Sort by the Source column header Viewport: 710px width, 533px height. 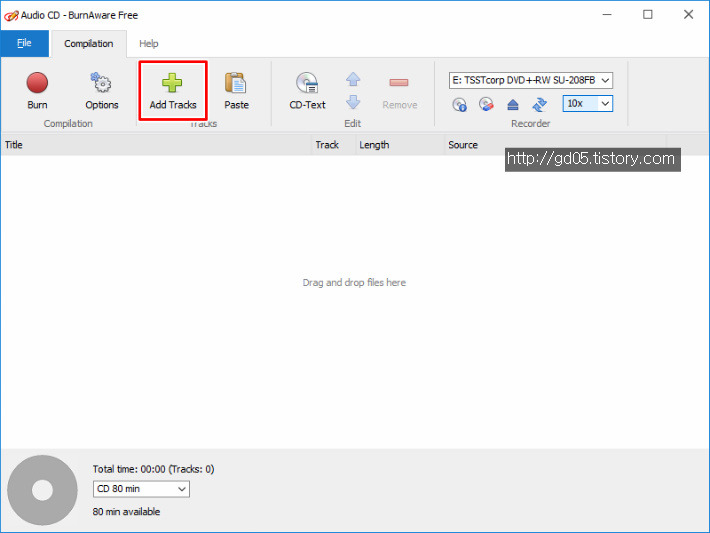pyautogui.click(x=556, y=145)
